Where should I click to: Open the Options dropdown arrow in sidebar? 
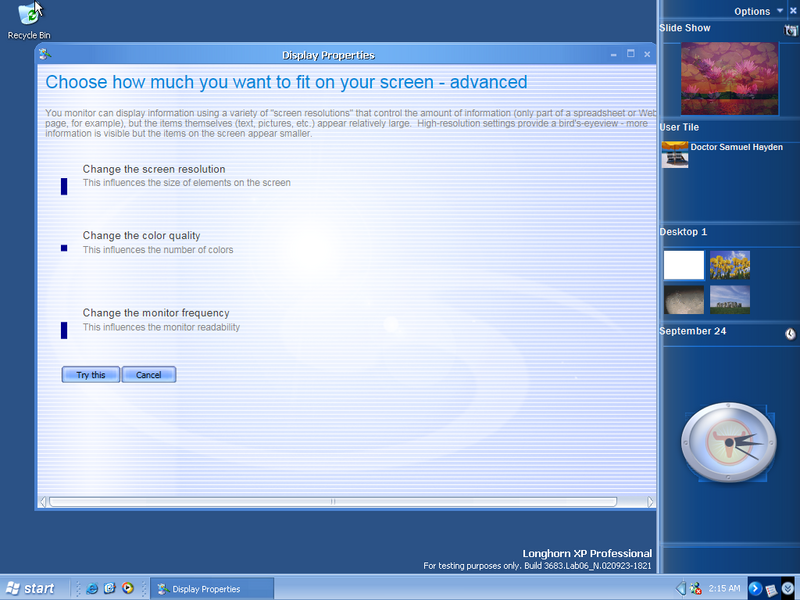click(780, 11)
